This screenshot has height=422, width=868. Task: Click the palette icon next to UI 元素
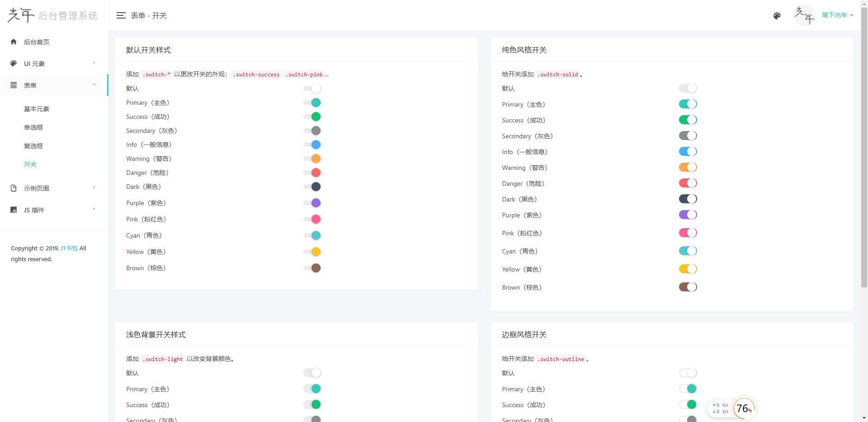(x=14, y=63)
